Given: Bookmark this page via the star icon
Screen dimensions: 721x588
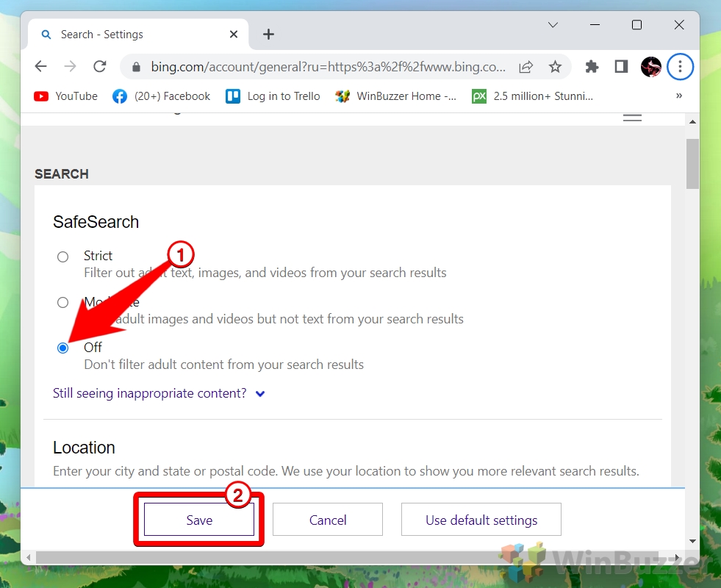Looking at the screenshot, I should pyautogui.click(x=556, y=66).
